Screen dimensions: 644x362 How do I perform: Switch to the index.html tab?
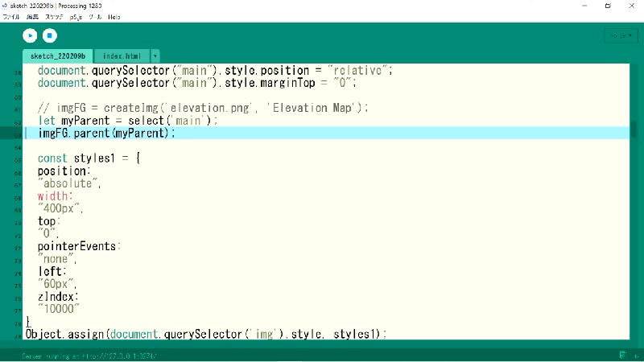coord(122,56)
